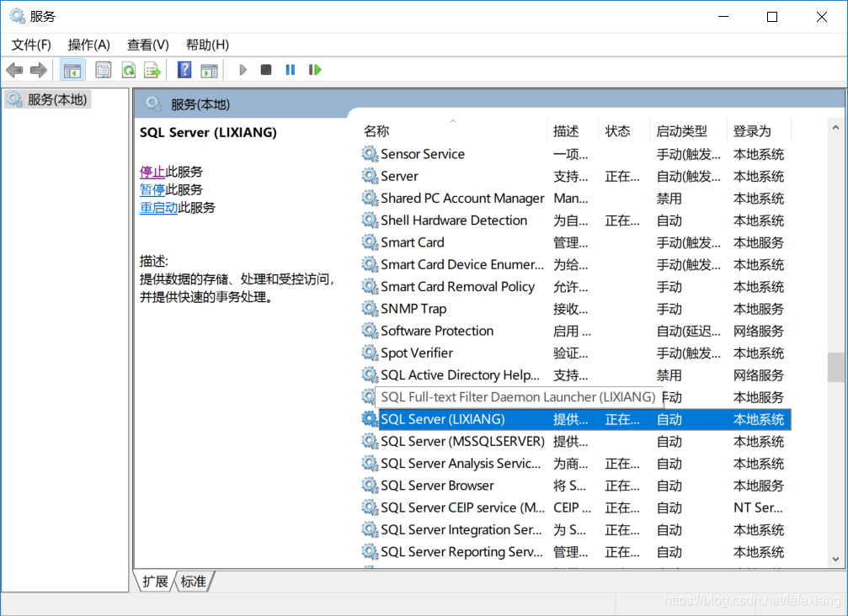Image resolution: width=848 pixels, height=616 pixels.
Task: Click 网络服务 in the Software Protection row
Action: (758, 331)
